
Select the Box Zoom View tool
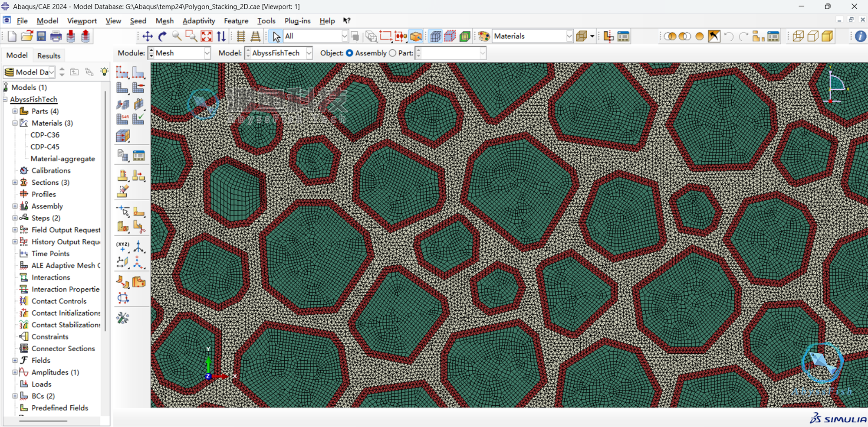point(191,36)
